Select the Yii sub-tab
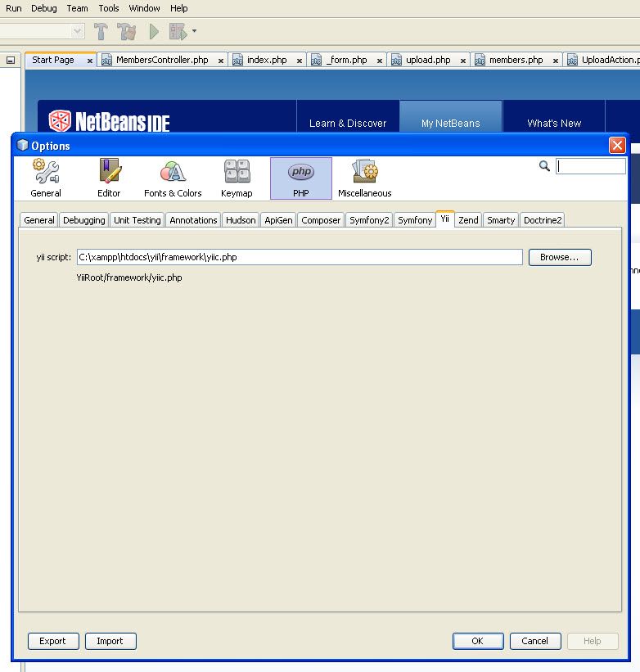Screen dimensions: 640x672 [445, 219]
